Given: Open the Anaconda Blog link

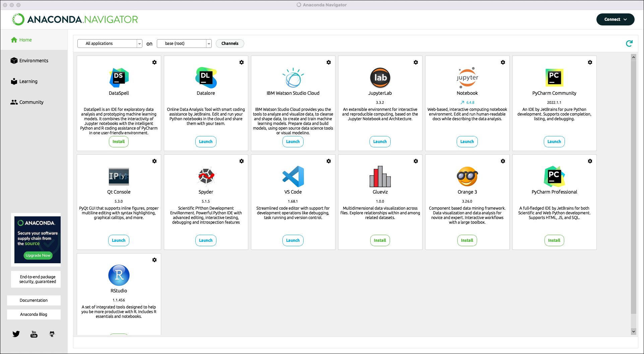Looking at the screenshot, I should [x=34, y=314].
